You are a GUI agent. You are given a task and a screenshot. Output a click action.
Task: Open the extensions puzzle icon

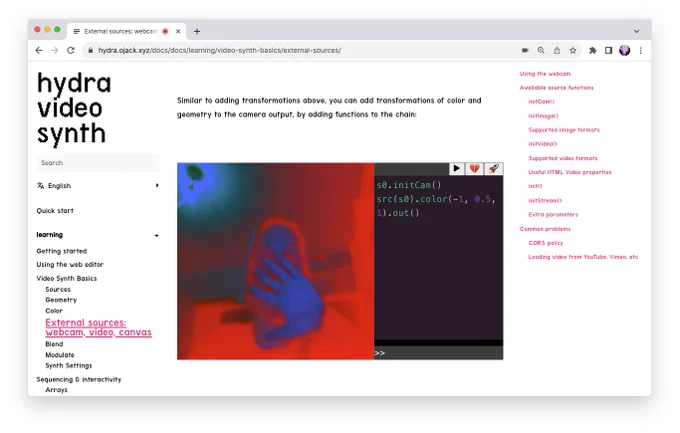tap(592, 50)
